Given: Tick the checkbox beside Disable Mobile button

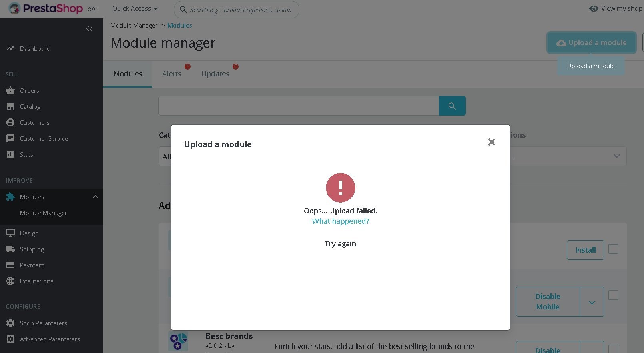Looking at the screenshot, I should point(613,295).
